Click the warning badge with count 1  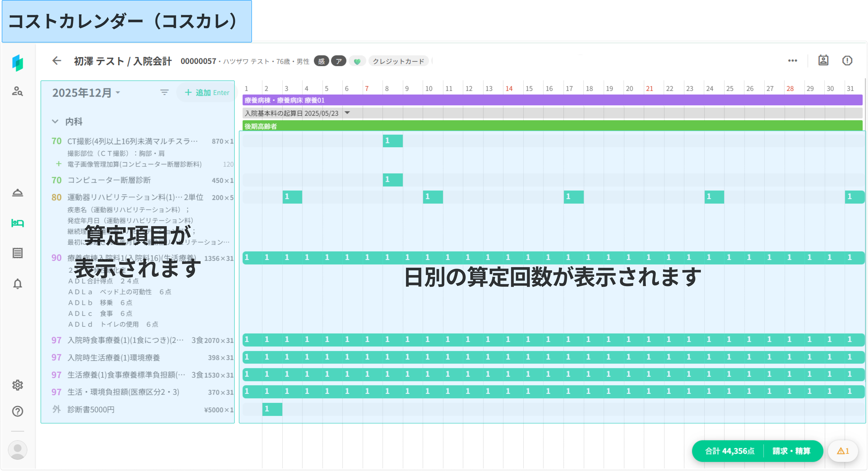point(843,451)
